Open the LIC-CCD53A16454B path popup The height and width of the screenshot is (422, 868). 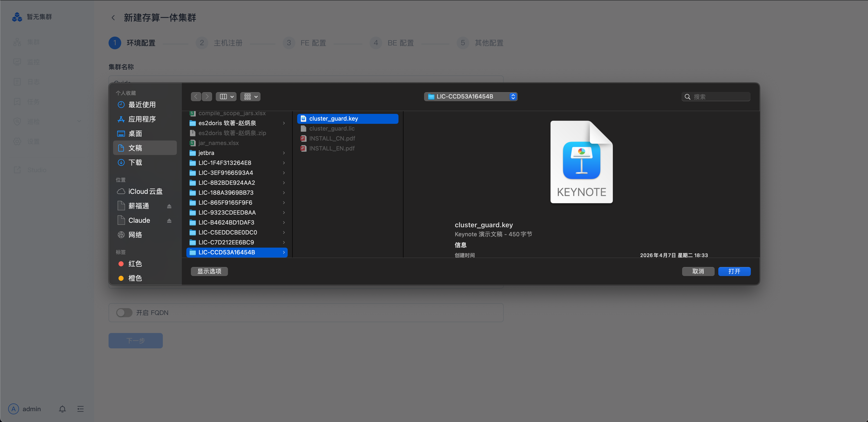point(471,97)
